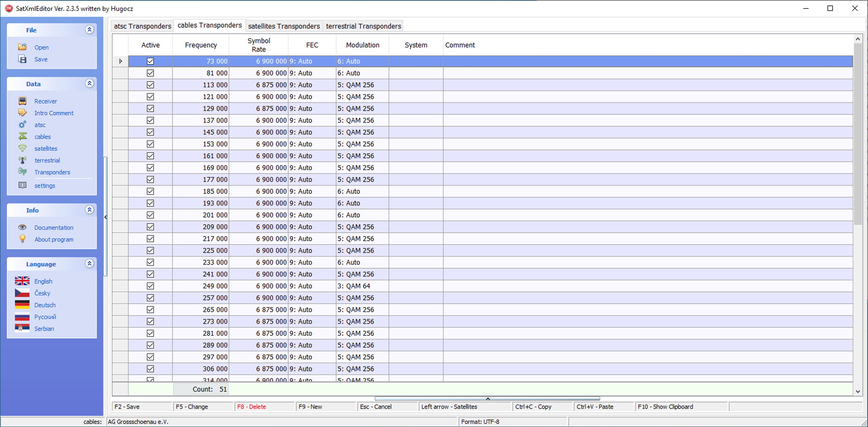The height and width of the screenshot is (427, 868).
Task: Toggle Active checkbox for 113 000
Action: [x=150, y=85]
